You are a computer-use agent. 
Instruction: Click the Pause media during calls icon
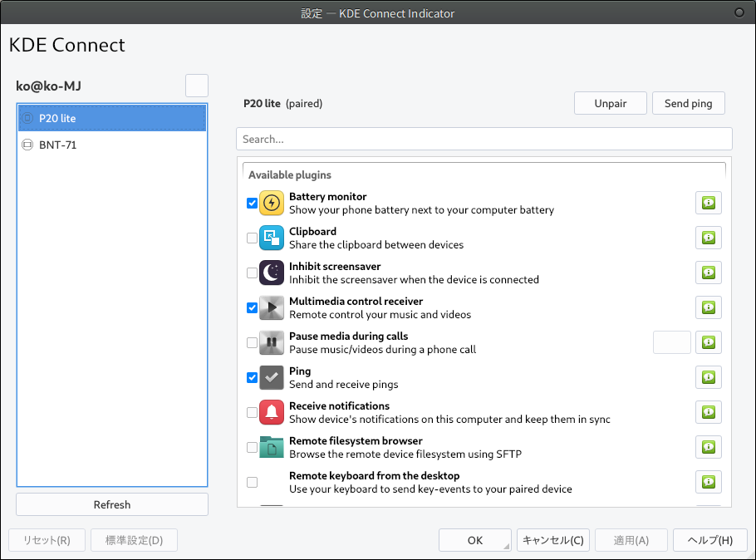(272, 342)
